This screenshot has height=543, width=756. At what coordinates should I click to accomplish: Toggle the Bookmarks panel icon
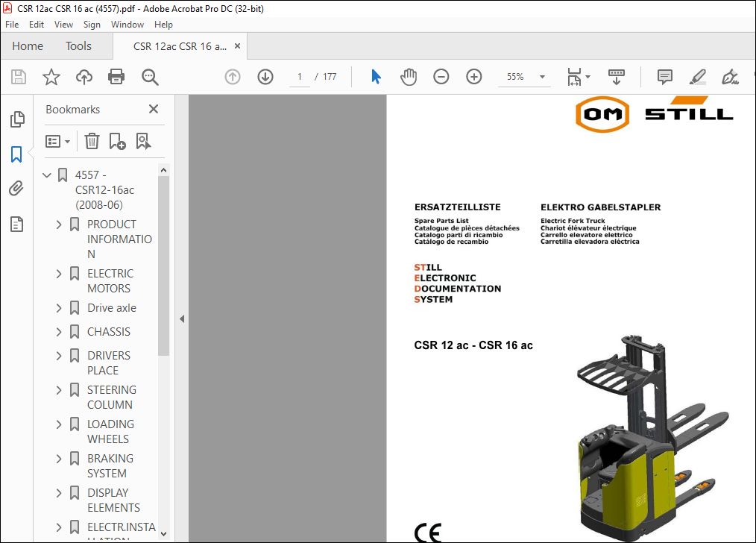(x=16, y=154)
